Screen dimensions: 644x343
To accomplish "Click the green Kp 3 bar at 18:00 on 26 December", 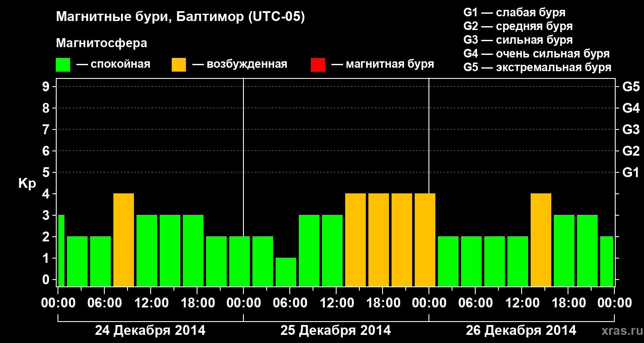I will click(564, 250).
